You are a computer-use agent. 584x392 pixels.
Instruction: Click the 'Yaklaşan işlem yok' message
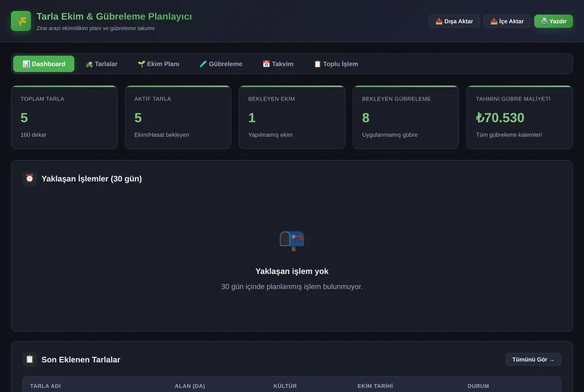pyautogui.click(x=292, y=271)
